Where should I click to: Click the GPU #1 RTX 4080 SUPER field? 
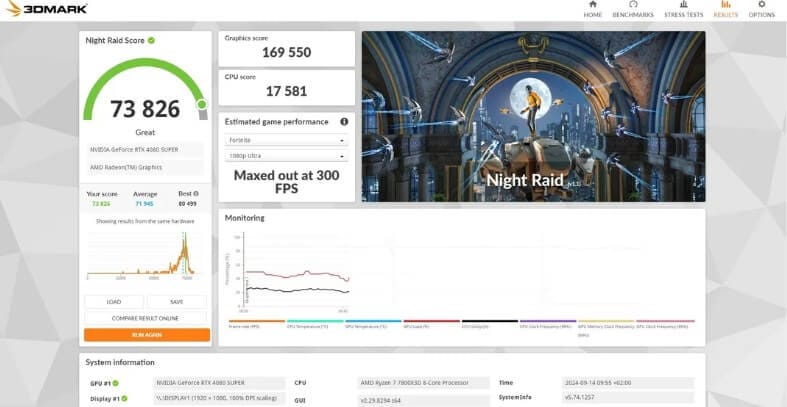pyautogui.click(x=219, y=383)
